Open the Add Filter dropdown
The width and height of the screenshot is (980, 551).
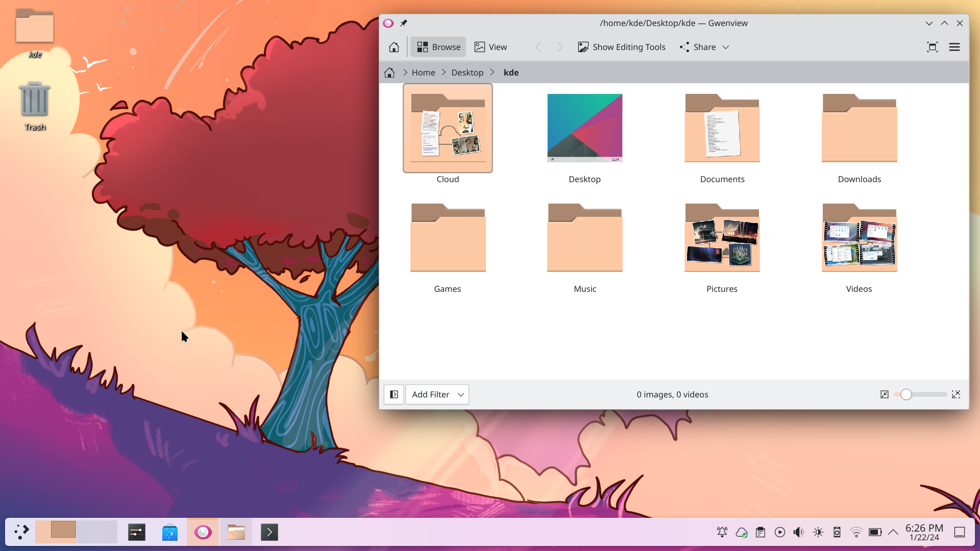(x=437, y=394)
